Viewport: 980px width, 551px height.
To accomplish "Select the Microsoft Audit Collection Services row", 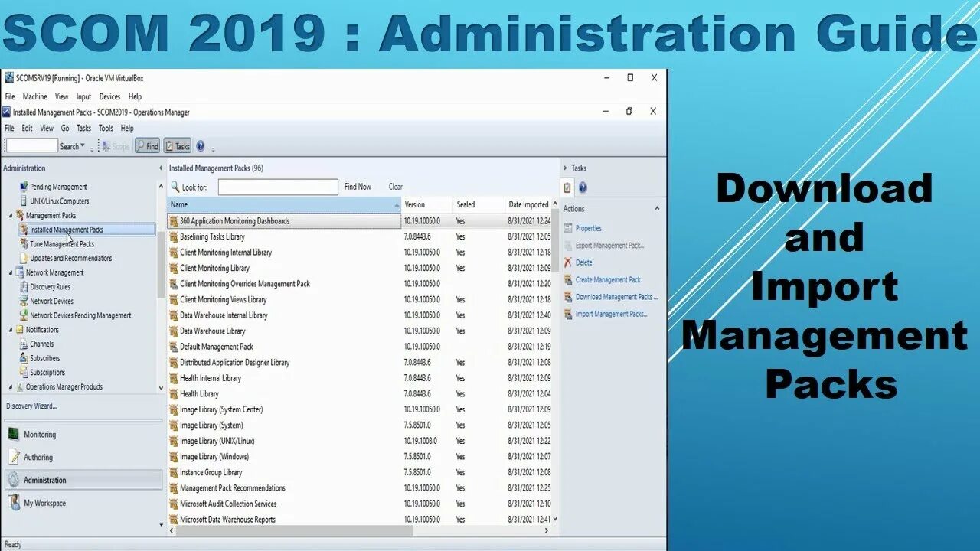I will pos(360,504).
